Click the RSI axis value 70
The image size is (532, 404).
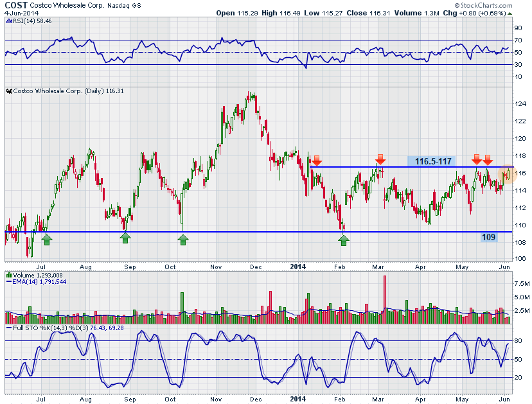(518, 40)
